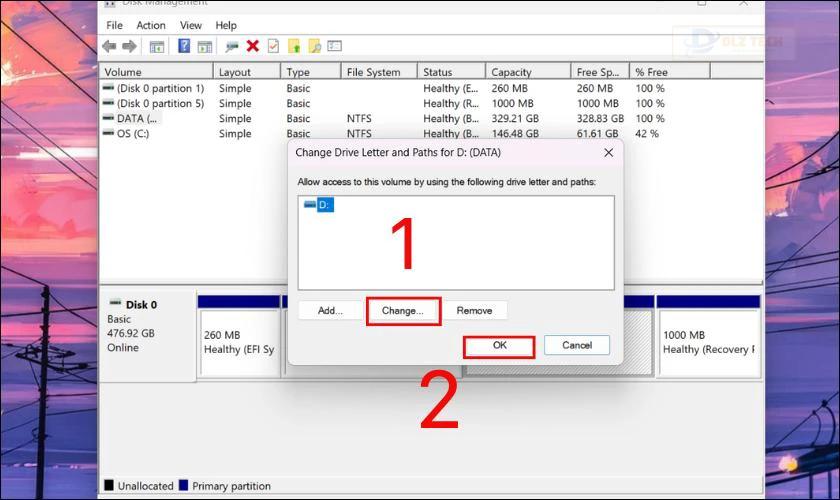Screen dimensions: 840x500
Task: Click the drive icon beside D: in the list
Action: [x=310, y=204]
